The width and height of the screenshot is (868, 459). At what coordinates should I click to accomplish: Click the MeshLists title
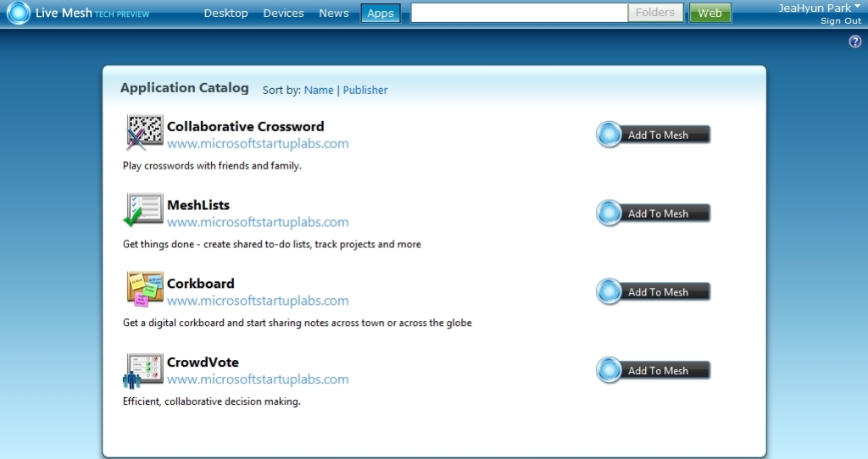(x=198, y=205)
